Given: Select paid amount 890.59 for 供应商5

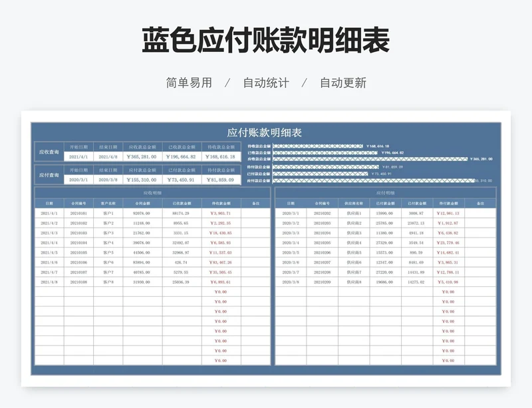Looking at the screenshot, I should click(417, 253).
